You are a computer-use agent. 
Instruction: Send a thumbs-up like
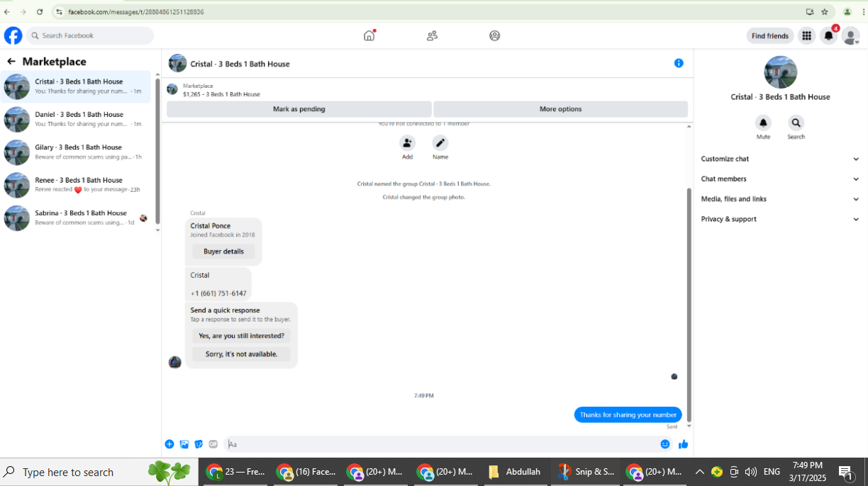684,444
